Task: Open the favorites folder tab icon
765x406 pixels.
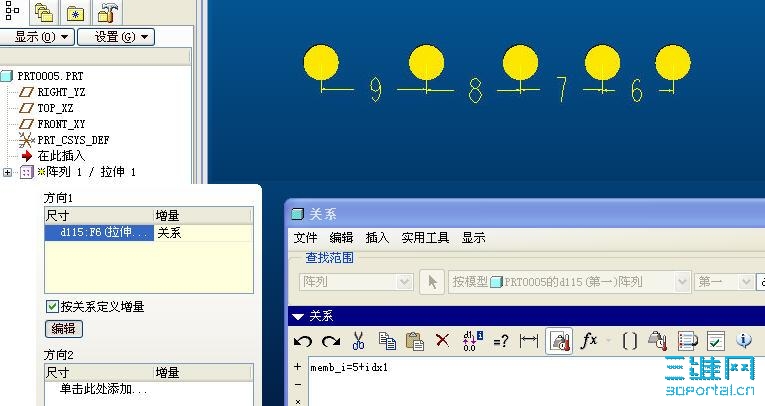Action: coord(76,14)
